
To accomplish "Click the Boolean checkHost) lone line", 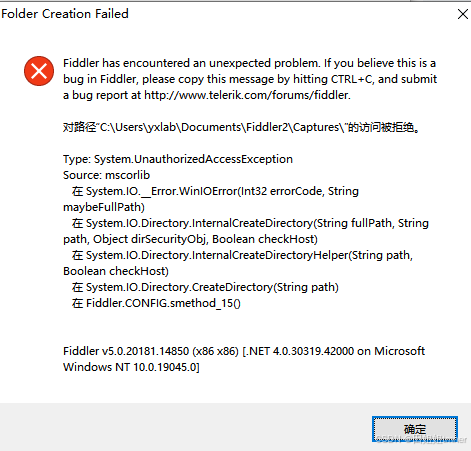I will tap(116, 271).
